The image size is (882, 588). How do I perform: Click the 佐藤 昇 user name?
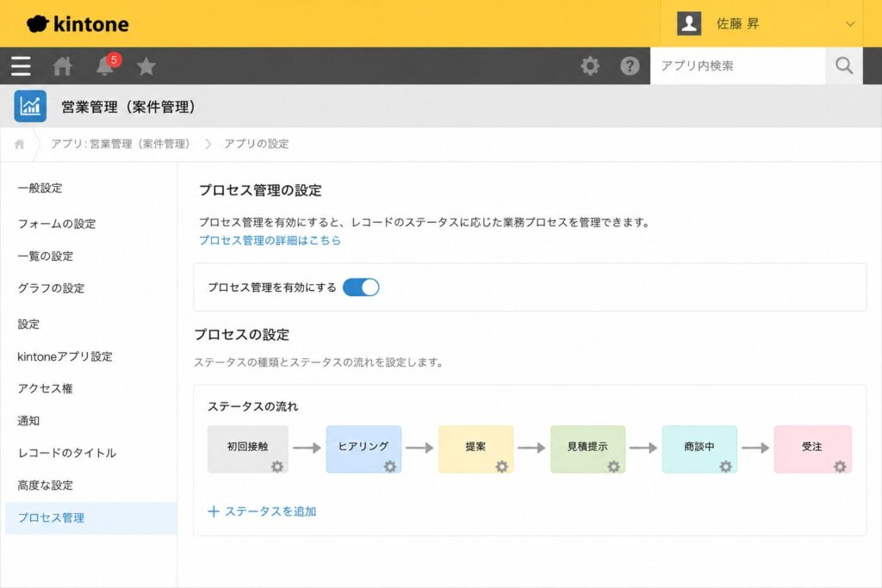point(737,23)
